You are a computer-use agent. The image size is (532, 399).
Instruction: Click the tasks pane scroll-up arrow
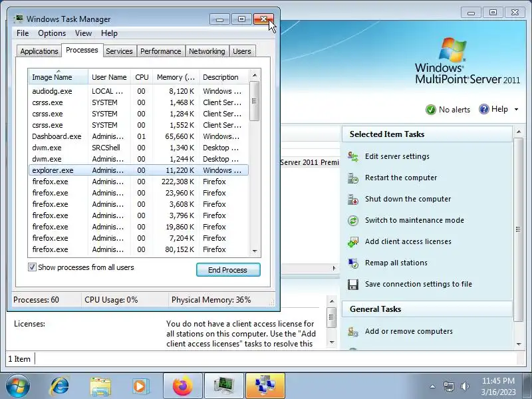[519, 132]
